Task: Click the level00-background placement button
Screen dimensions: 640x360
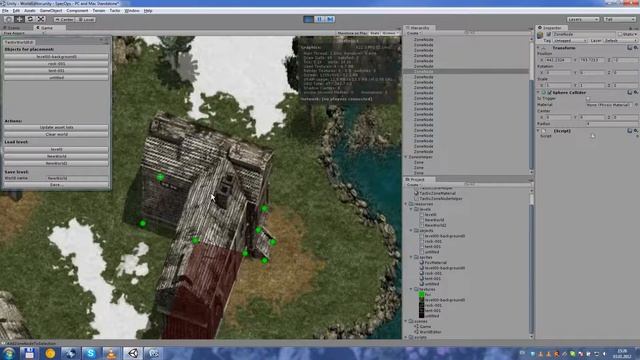Action: 56,57
